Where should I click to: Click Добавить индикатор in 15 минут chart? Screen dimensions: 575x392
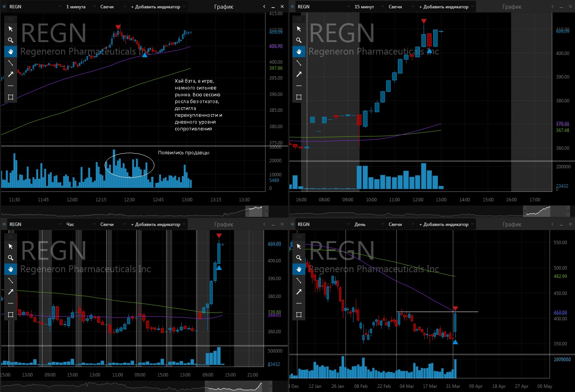tap(446, 7)
